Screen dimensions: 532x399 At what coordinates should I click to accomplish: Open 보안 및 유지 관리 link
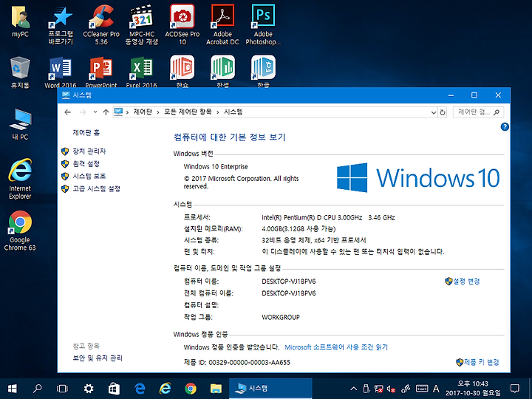tap(98, 358)
